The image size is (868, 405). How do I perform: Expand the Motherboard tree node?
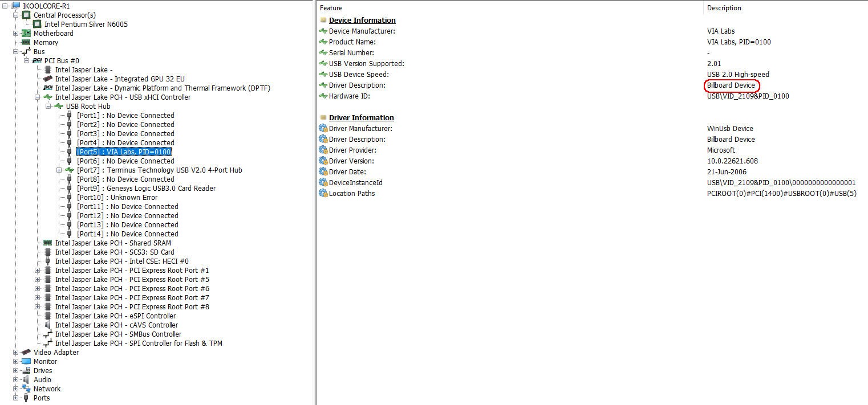(x=16, y=33)
